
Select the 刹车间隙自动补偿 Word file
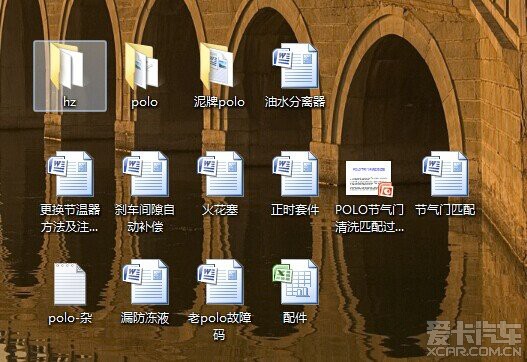[145, 173]
